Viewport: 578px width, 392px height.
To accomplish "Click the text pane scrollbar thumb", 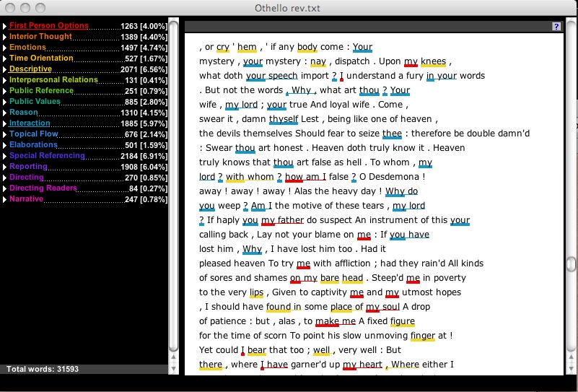I will [x=571, y=263].
